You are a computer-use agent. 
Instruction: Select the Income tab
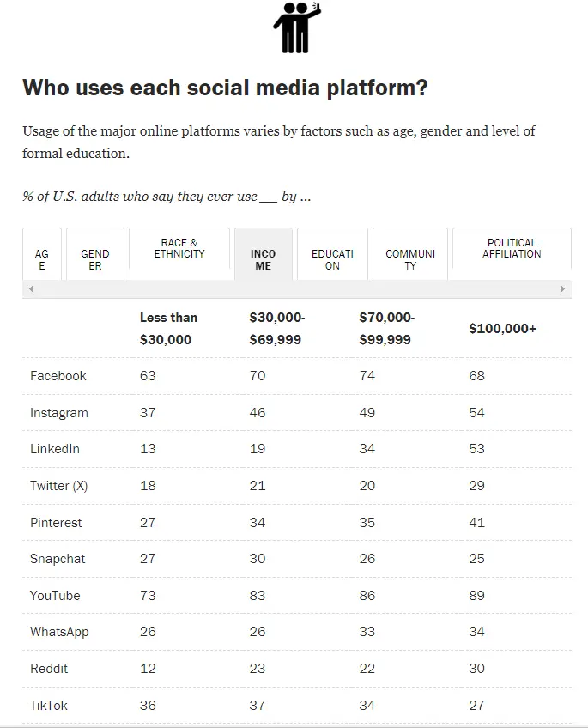point(264,259)
